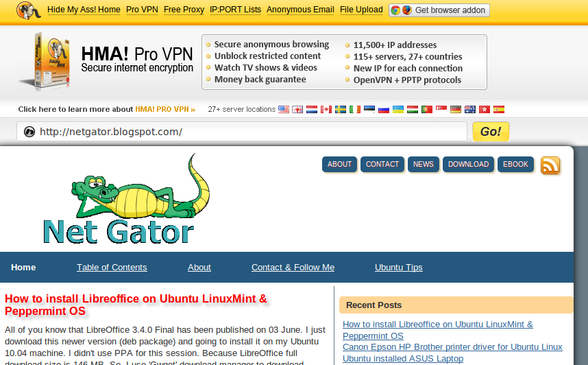588x365 pixels.
Task: Open the Anonymous Email link
Action: 300,10
